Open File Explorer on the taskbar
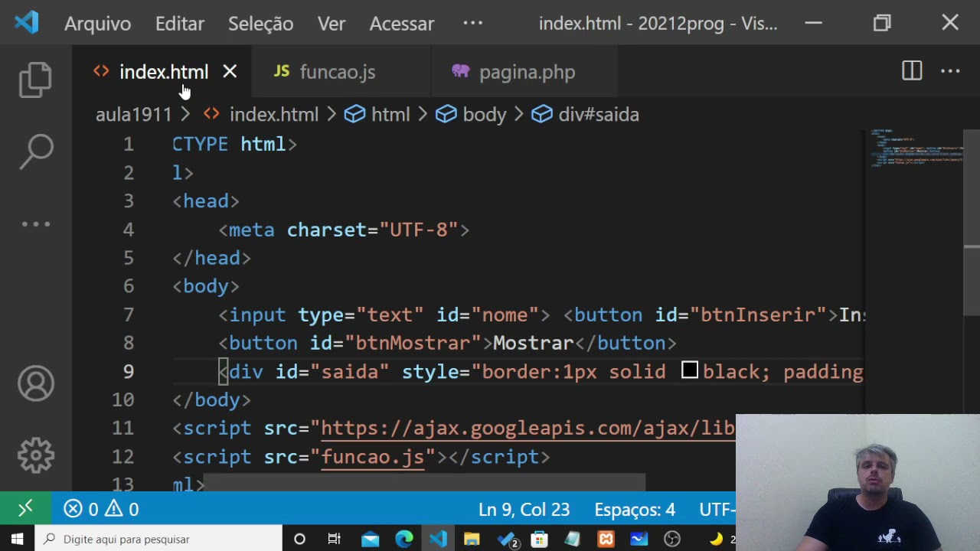Image resolution: width=980 pixels, height=551 pixels. coord(471,540)
